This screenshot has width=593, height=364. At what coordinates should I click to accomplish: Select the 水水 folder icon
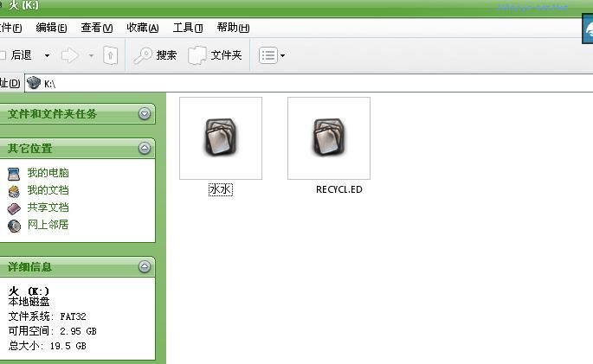pyautogui.click(x=221, y=137)
